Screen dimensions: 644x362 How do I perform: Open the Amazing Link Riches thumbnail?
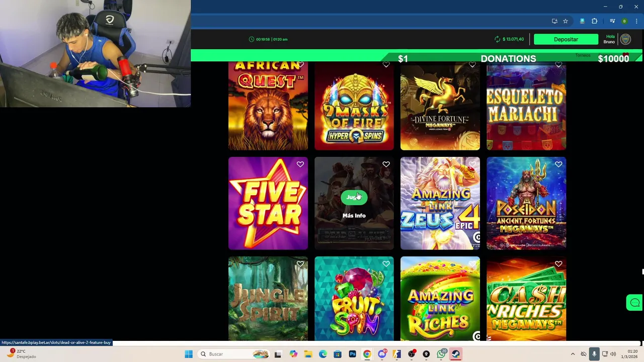440,299
